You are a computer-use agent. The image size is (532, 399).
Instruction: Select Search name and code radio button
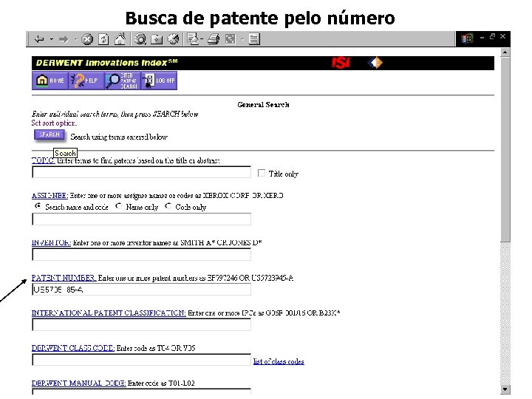coord(38,206)
